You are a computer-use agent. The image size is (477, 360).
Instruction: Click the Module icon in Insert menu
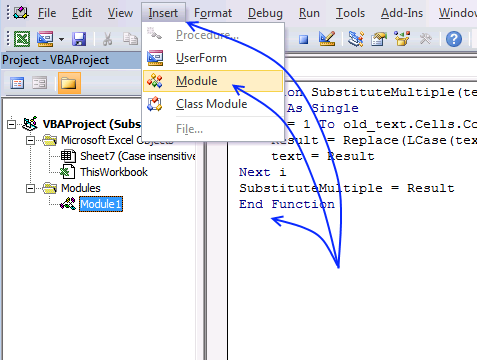pyautogui.click(x=155, y=81)
